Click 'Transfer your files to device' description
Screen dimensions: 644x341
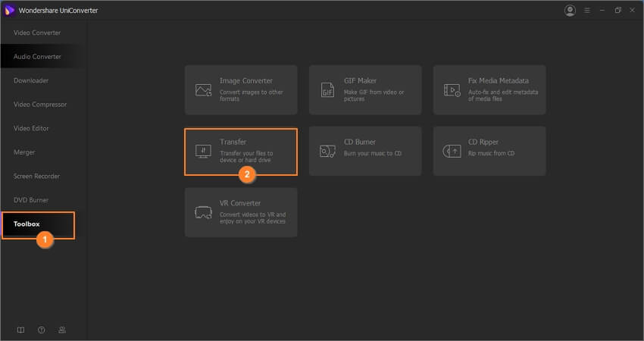pos(246,157)
